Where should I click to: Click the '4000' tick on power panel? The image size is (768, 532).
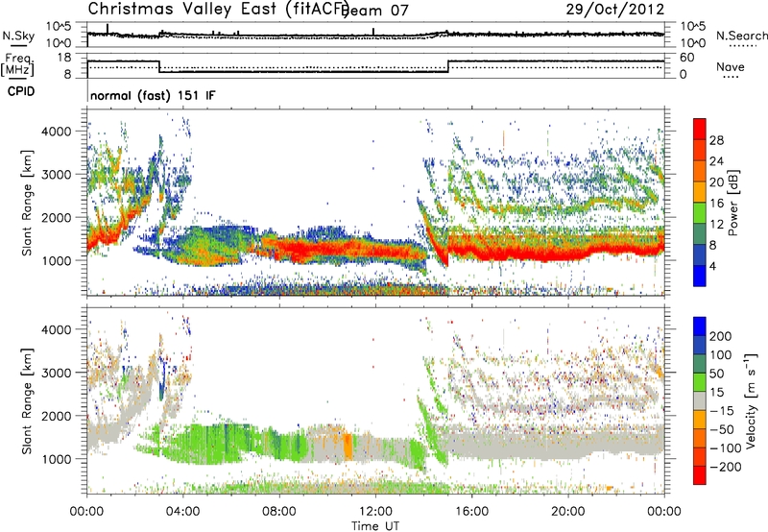coord(57,132)
